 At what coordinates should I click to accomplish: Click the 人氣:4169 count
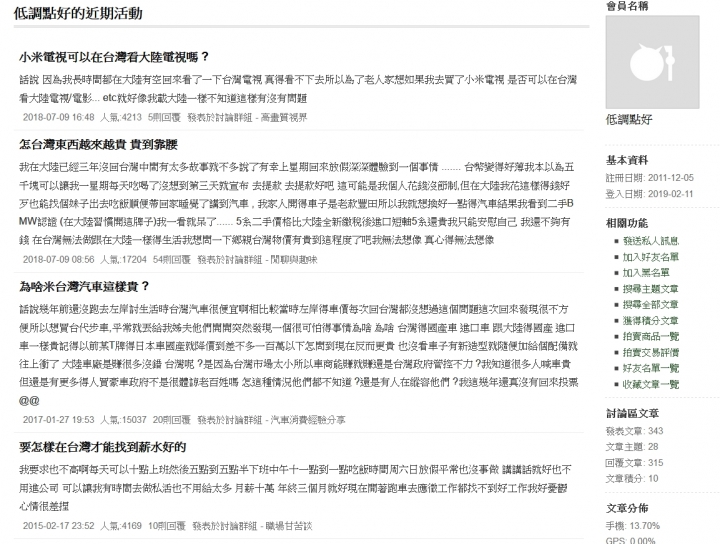(x=121, y=526)
